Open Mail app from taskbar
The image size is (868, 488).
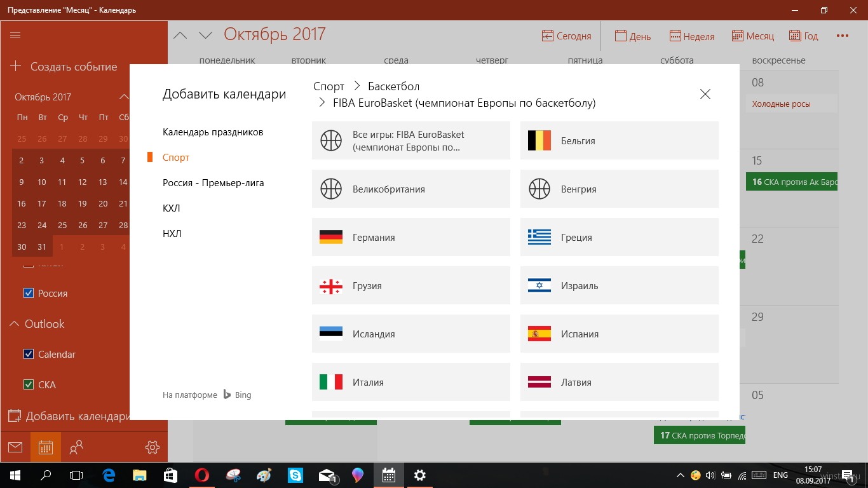pyautogui.click(x=327, y=475)
